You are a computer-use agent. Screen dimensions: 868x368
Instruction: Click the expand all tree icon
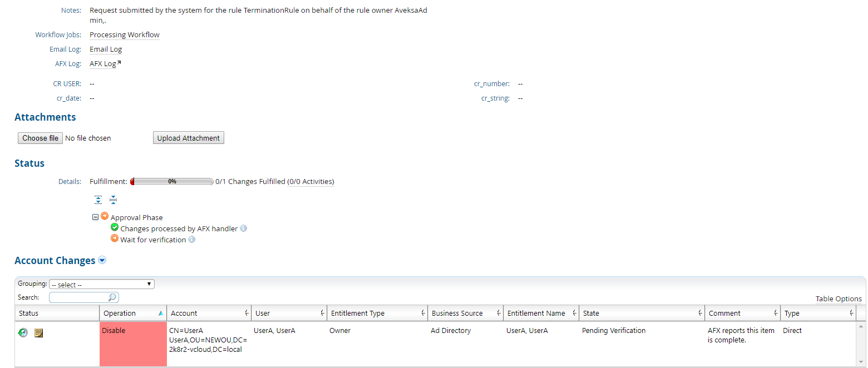pyautogui.click(x=98, y=200)
